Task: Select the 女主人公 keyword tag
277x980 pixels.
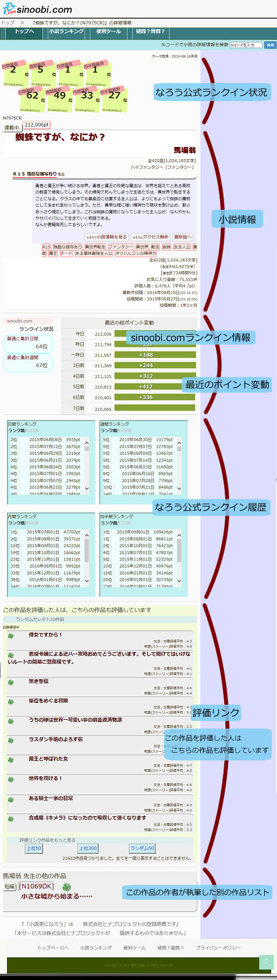Action: [x=182, y=247]
